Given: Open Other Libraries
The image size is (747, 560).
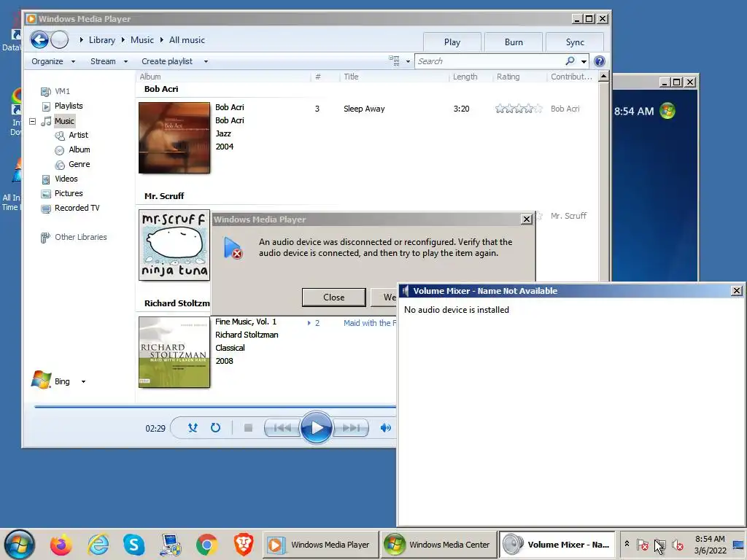Looking at the screenshot, I should click(x=80, y=237).
